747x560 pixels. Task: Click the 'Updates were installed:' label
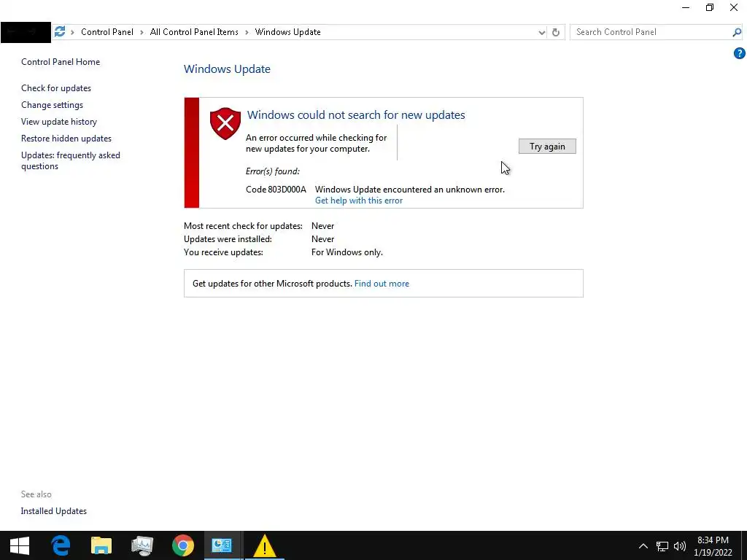click(x=228, y=239)
